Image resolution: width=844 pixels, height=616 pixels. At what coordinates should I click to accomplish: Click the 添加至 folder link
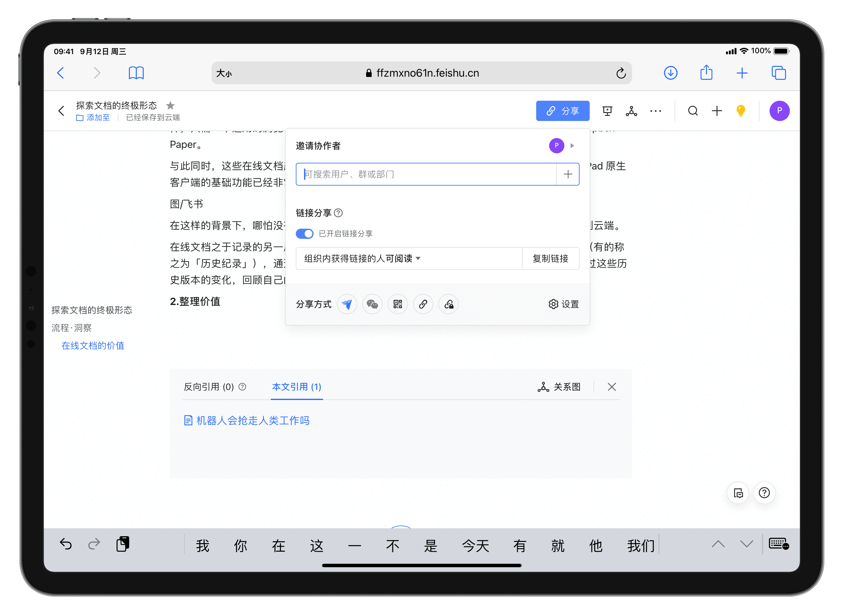93,117
